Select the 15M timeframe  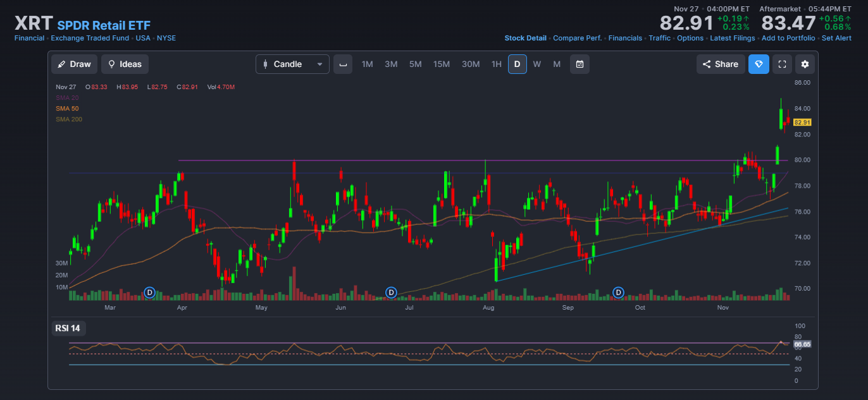point(442,64)
